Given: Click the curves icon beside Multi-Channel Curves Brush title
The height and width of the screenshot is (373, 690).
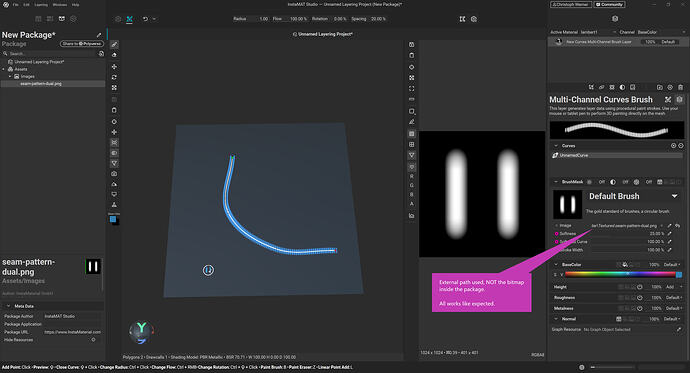Looking at the screenshot, I should pos(668,99).
